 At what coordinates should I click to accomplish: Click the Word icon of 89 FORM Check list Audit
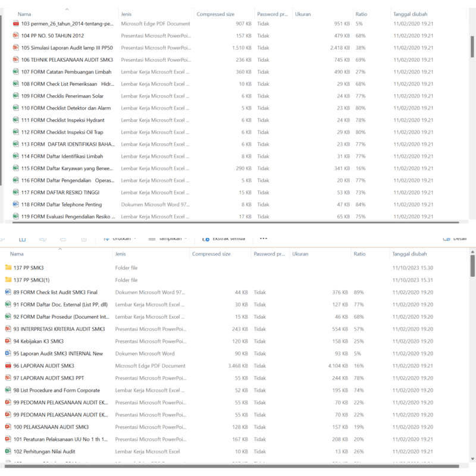pyautogui.click(x=8, y=292)
